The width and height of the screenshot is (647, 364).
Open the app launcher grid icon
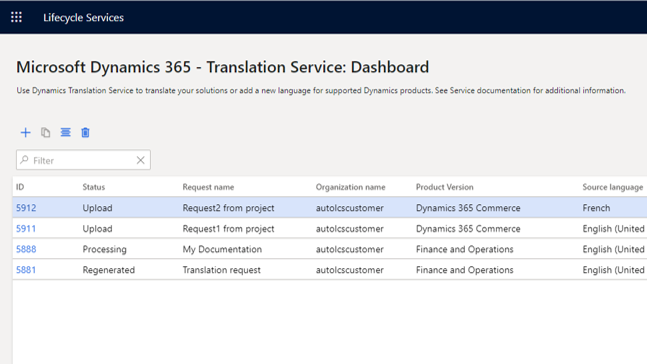pyautogui.click(x=17, y=17)
